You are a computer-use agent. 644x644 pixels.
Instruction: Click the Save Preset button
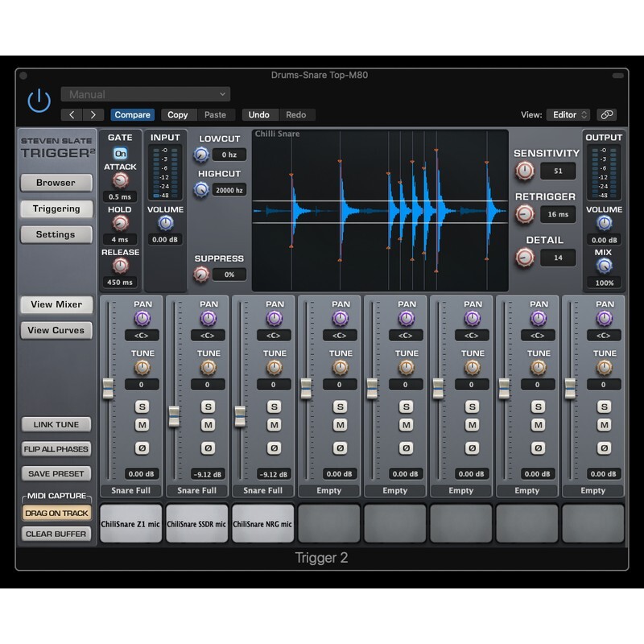pos(56,474)
